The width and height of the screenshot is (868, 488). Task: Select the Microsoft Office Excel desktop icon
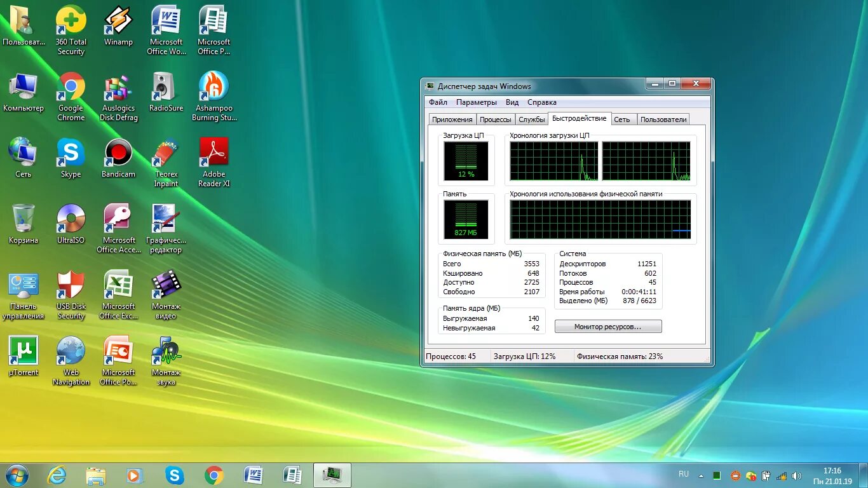pyautogui.click(x=118, y=295)
